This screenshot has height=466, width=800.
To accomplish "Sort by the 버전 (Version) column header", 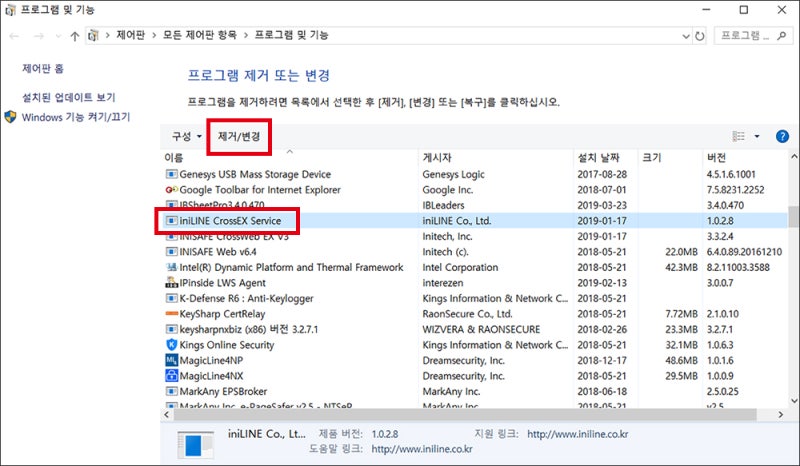I will click(x=745, y=157).
